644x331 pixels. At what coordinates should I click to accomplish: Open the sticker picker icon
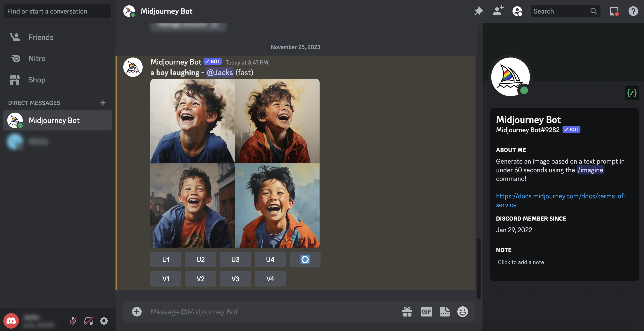pos(445,312)
